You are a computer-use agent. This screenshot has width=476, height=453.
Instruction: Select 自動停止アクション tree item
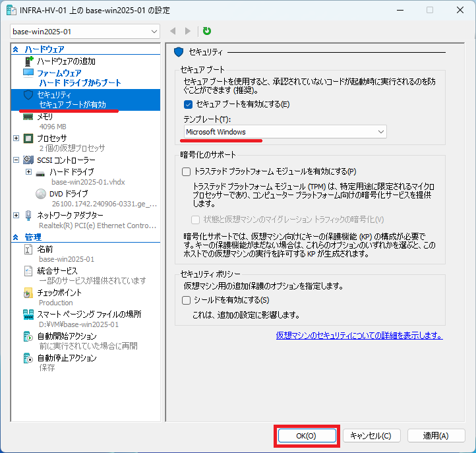pos(67,358)
